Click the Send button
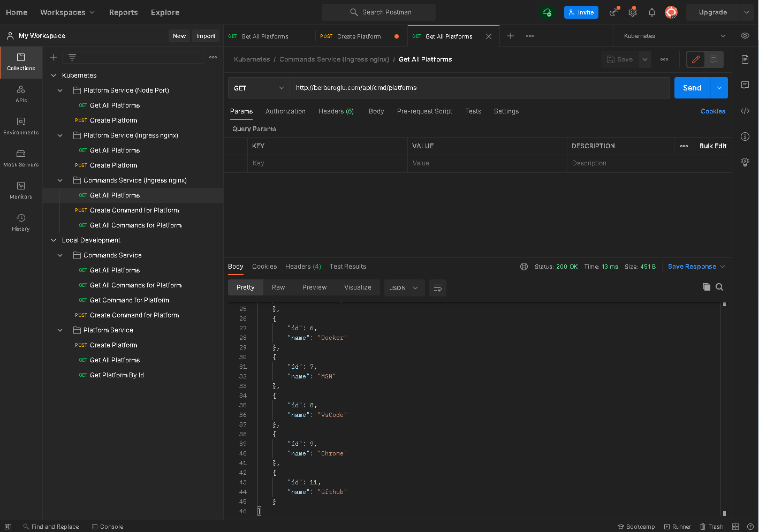Screen dimensions: 759x532 (x=692, y=88)
